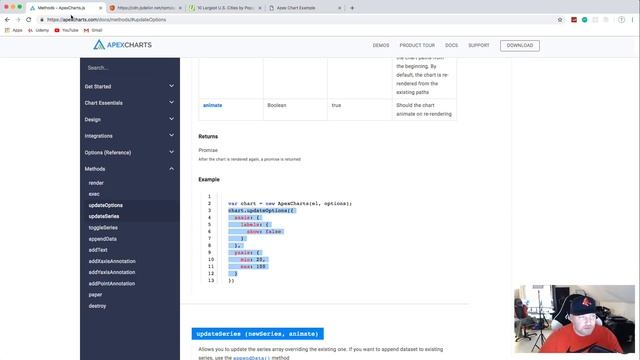Click the webcam video overlay
This screenshot has height=360, width=640.
(x=574, y=319)
